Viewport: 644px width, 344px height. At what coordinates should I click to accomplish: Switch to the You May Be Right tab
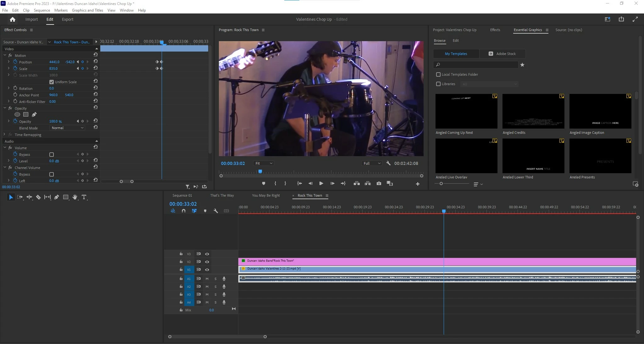coord(266,195)
